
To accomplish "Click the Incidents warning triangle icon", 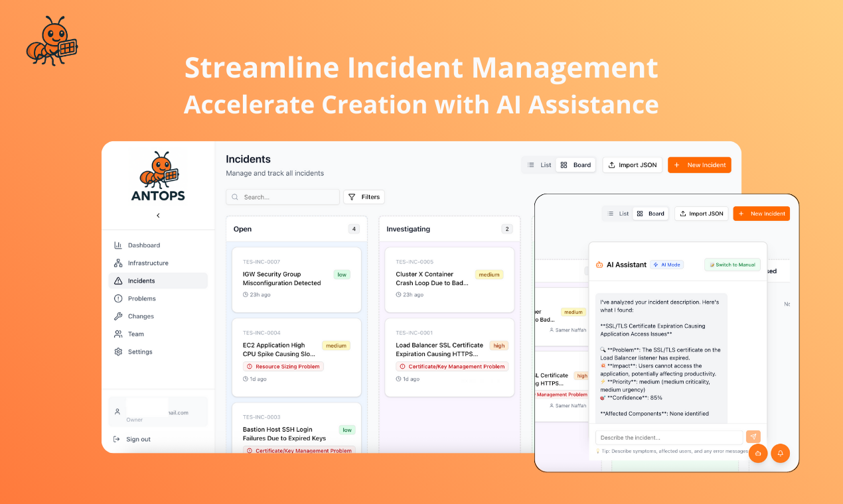I will click(x=118, y=281).
